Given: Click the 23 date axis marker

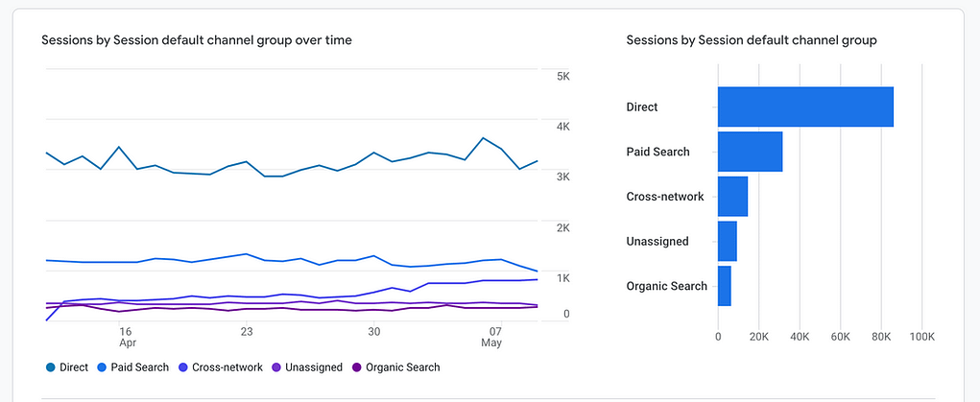Looking at the screenshot, I should pos(247,331).
